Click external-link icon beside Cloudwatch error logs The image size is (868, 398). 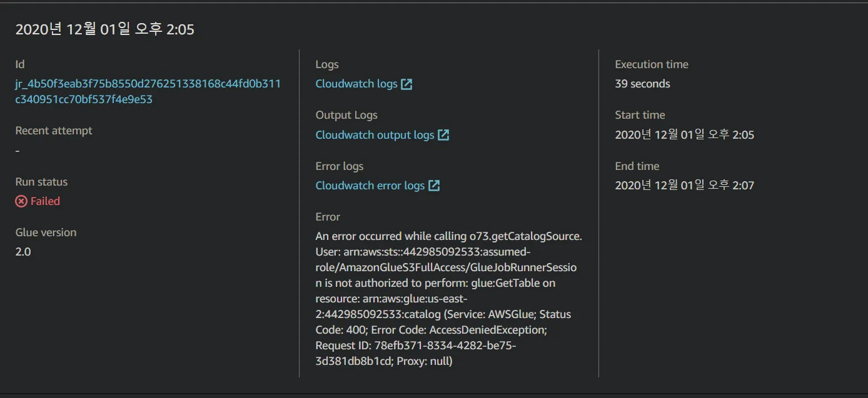coord(434,186)
